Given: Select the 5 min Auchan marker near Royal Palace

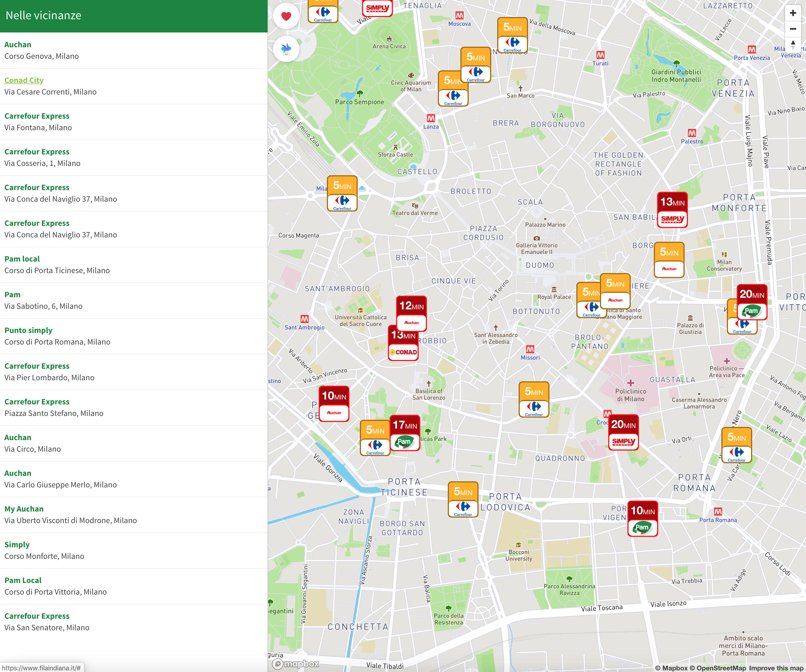Looking at the screenshot, I should coord(615,291).
